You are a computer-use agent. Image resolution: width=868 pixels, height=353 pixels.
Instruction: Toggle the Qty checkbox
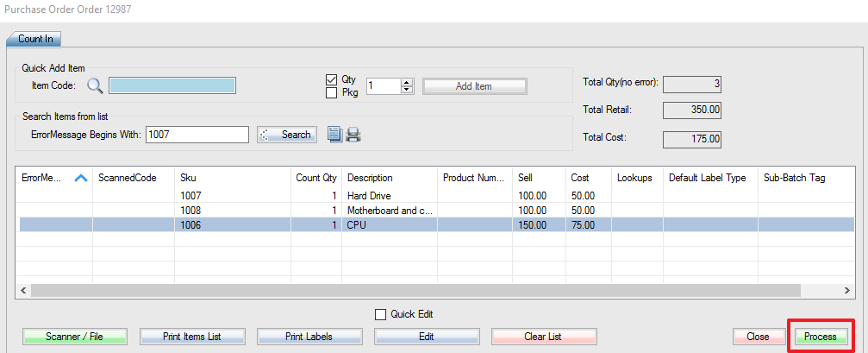332,79
